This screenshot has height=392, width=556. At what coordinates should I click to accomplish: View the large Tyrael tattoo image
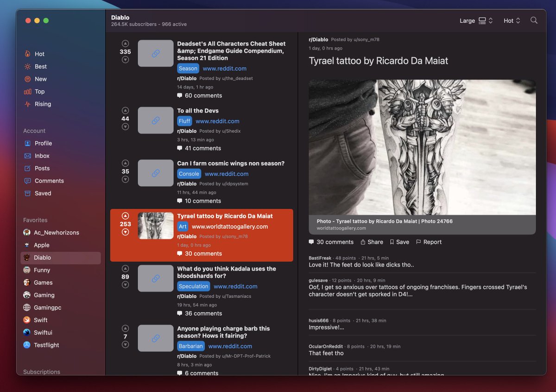point(422,147)
